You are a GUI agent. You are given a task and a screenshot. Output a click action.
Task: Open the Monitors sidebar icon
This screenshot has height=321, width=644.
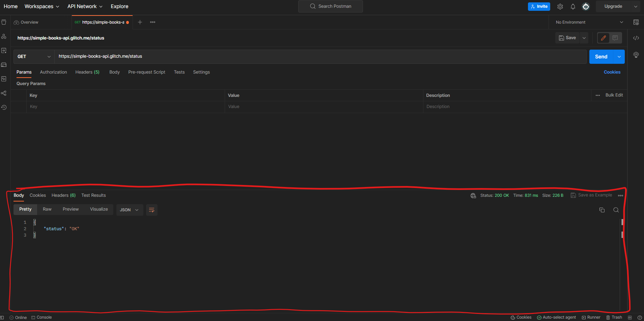pyautogui.click(x=4, y=79)
